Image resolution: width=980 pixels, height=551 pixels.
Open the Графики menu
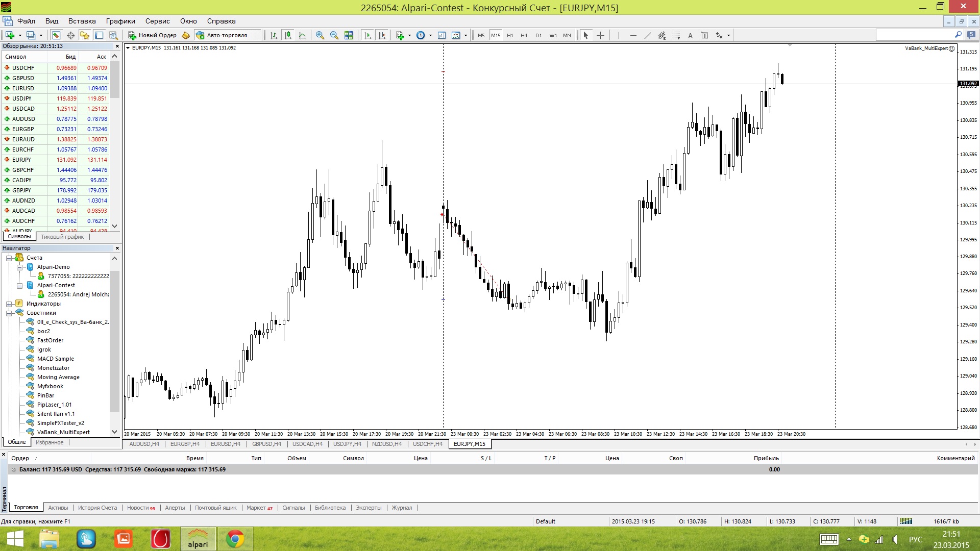point(120,21)
